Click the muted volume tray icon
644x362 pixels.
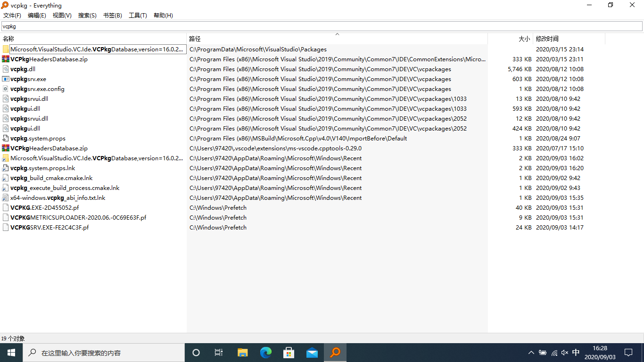coord(565,353)
